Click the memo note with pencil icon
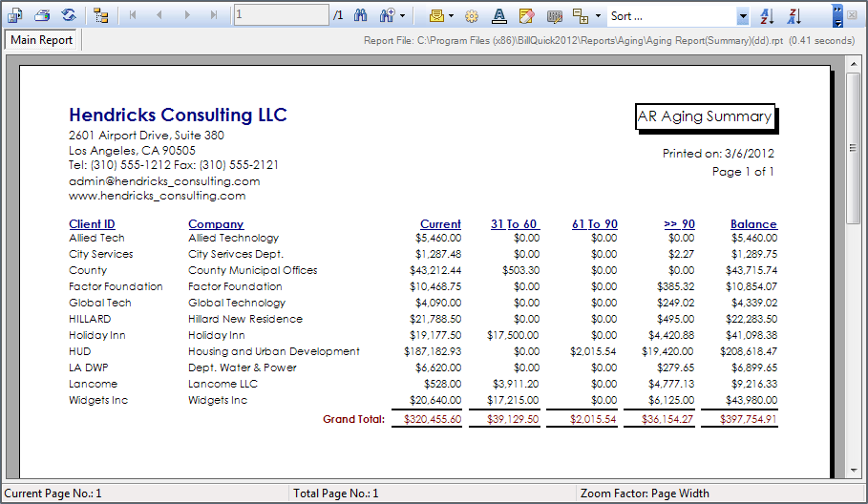The width and height of the screenshot is (868, 504). click(x=526, y=16)
